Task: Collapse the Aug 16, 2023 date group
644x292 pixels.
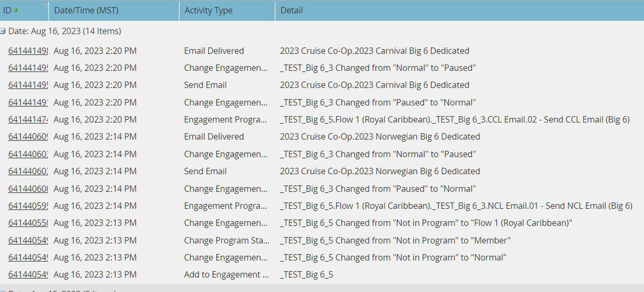Action: (x=4, y=31)
